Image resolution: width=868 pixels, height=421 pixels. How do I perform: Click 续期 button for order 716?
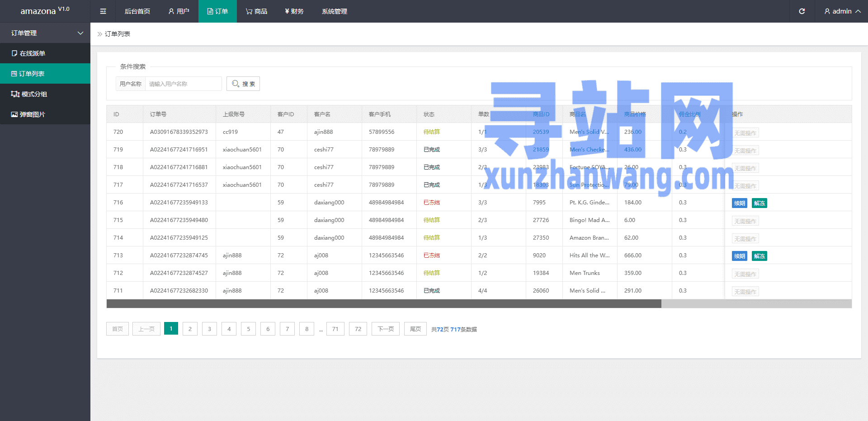tap(739, 203)
